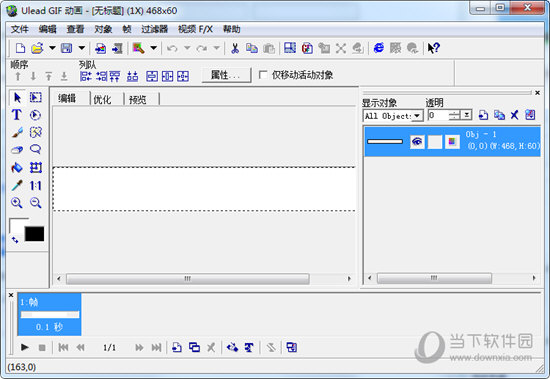This screenshot has width=550, height=379.
Task: Select the Text tool
Action: coord(16,115)
